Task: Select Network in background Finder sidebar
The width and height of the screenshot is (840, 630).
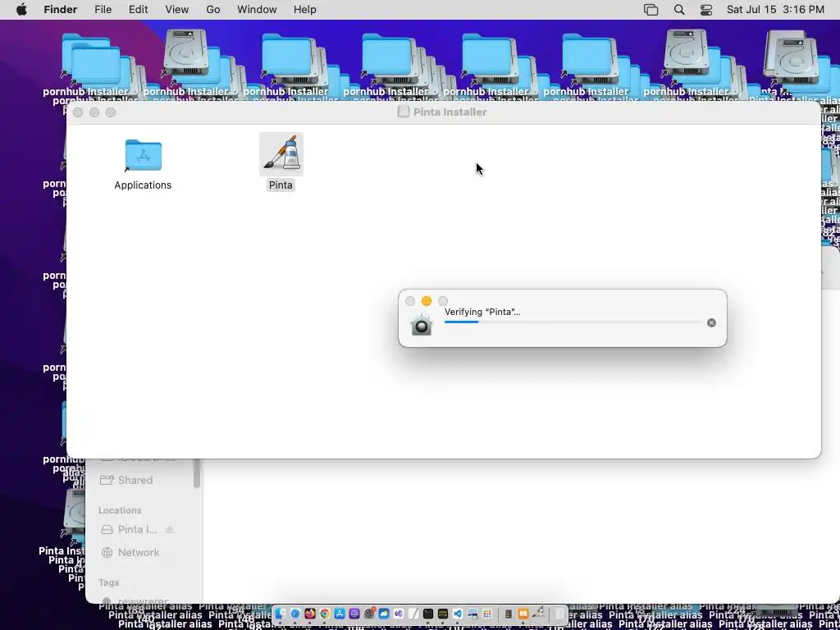Action: (139, 552)
